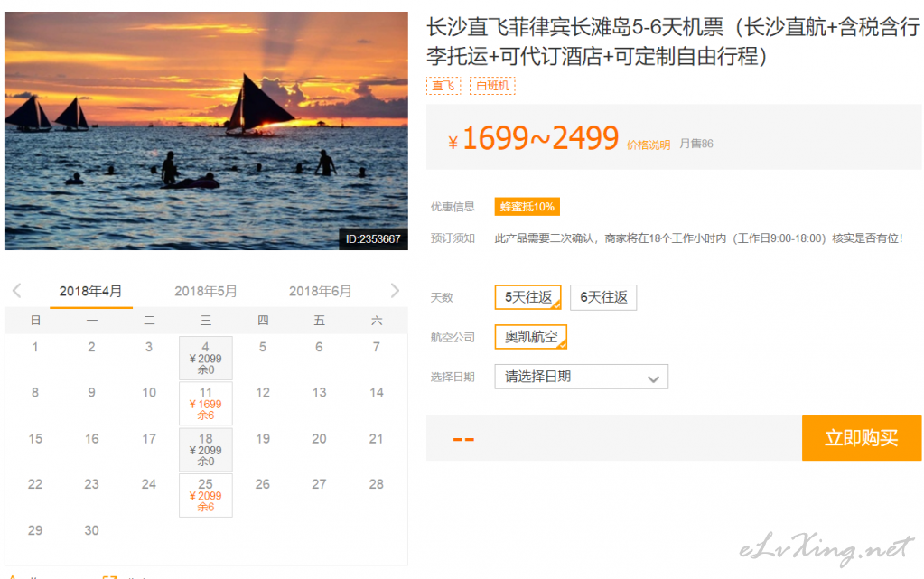Select April 11 priced ¥1699

[x=206, y=404]
